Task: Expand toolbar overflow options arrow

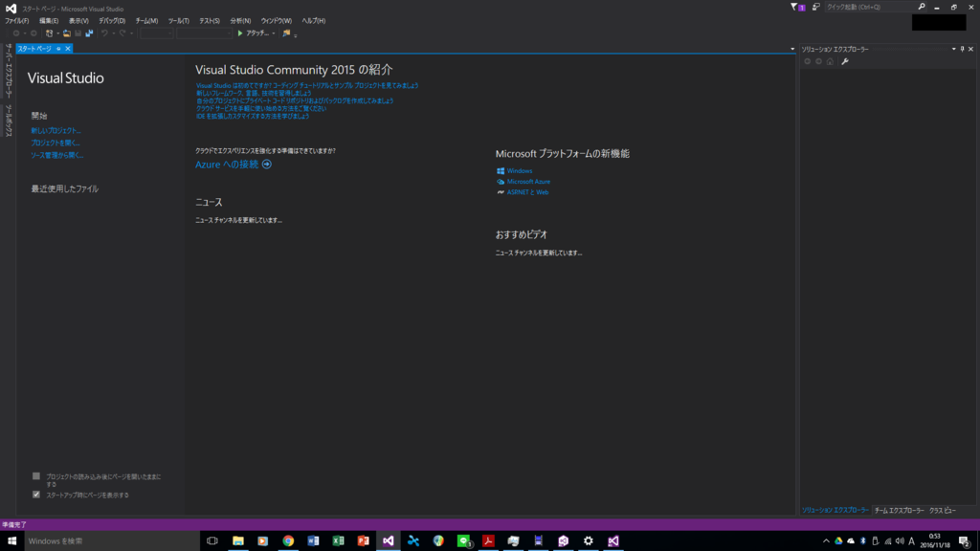Action: coord(295,35)
